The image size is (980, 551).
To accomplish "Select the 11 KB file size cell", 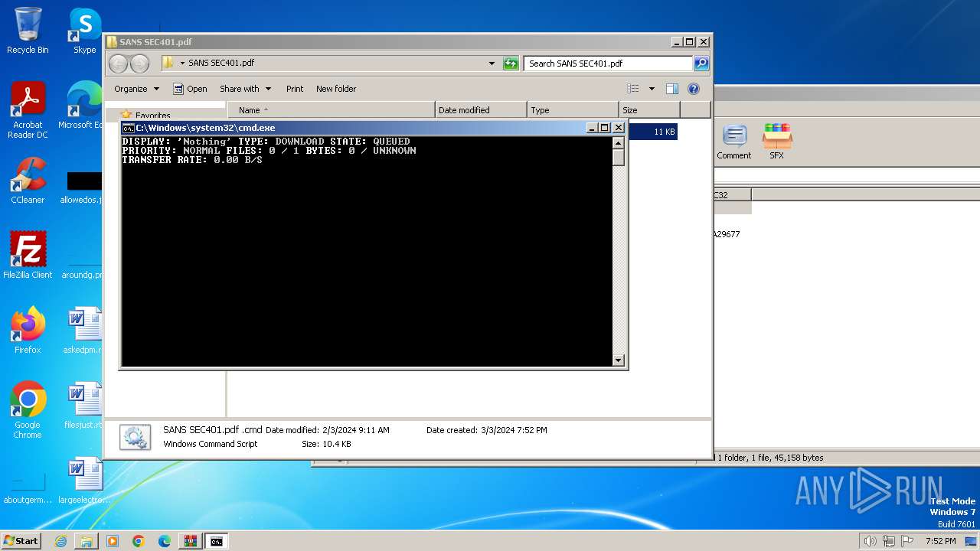I will click(664, 132).
